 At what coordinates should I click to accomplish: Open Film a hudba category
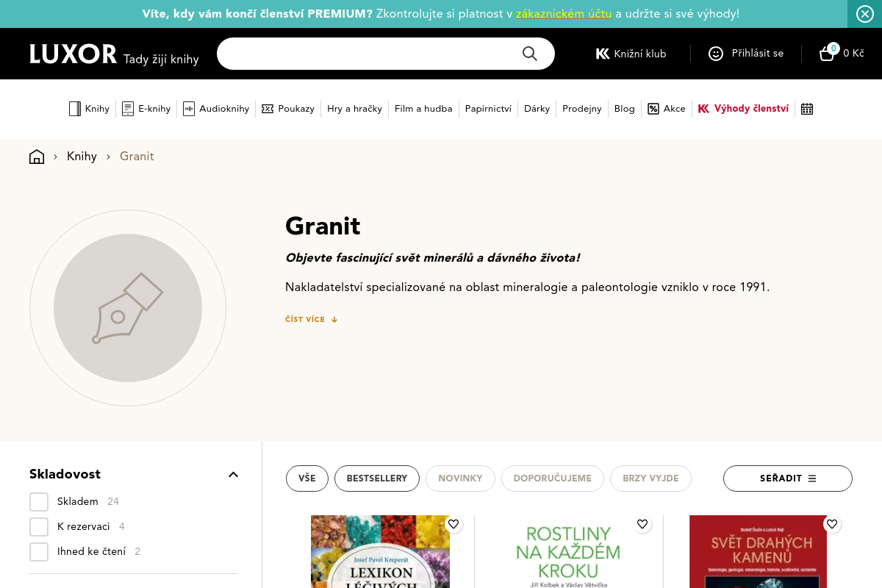point(423,109)
